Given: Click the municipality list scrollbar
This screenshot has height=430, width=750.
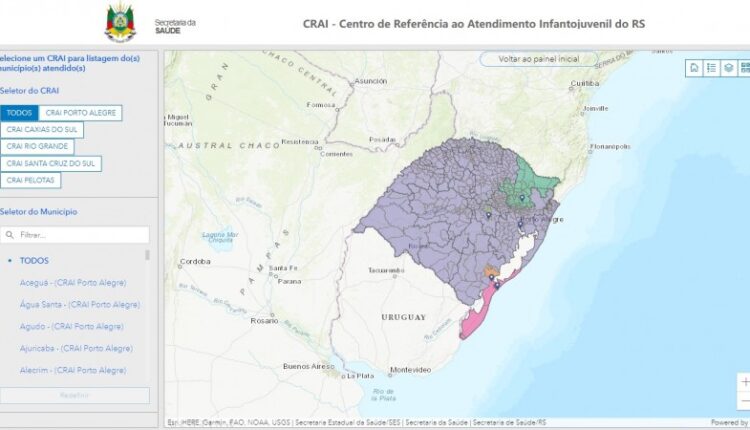Looking at the screenshot, I should pyautogui.click(x=148, y=256).
